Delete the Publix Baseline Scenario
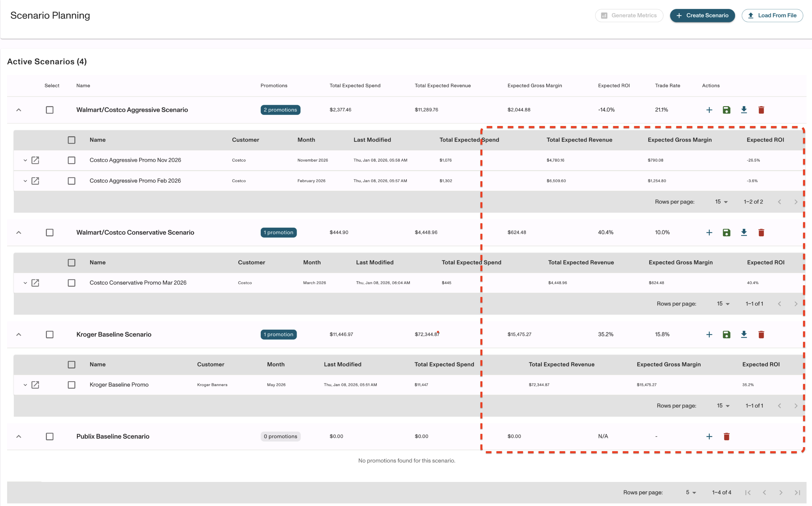Image resolution: width=812 pixels, height=506 pixels. (x=726, y=436)
